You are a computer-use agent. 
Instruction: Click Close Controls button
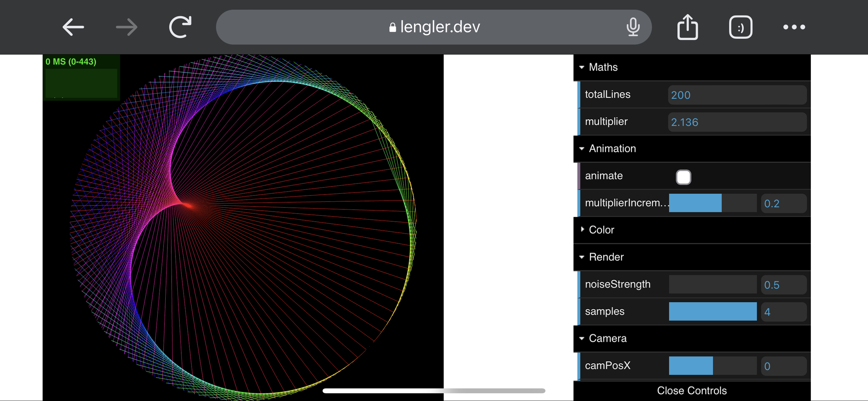[692, 390]
